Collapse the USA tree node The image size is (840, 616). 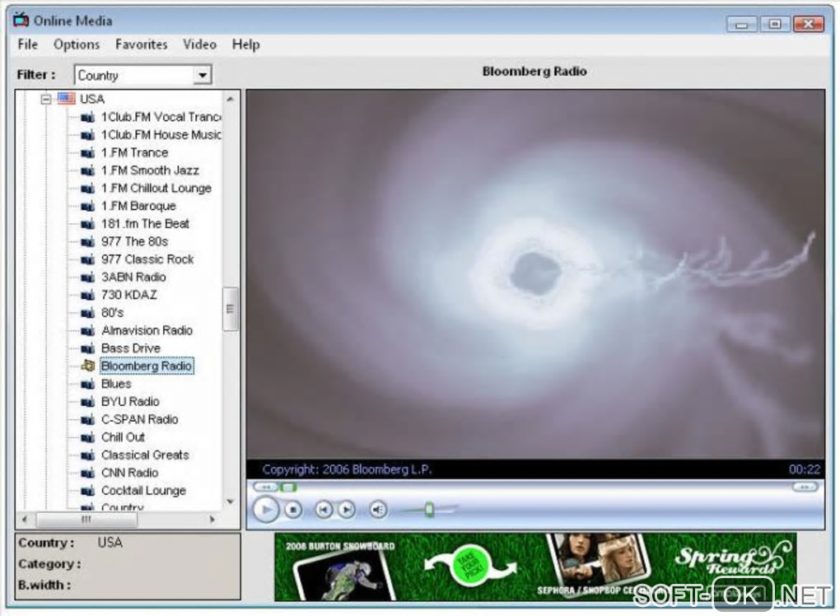tap(46, 99)
